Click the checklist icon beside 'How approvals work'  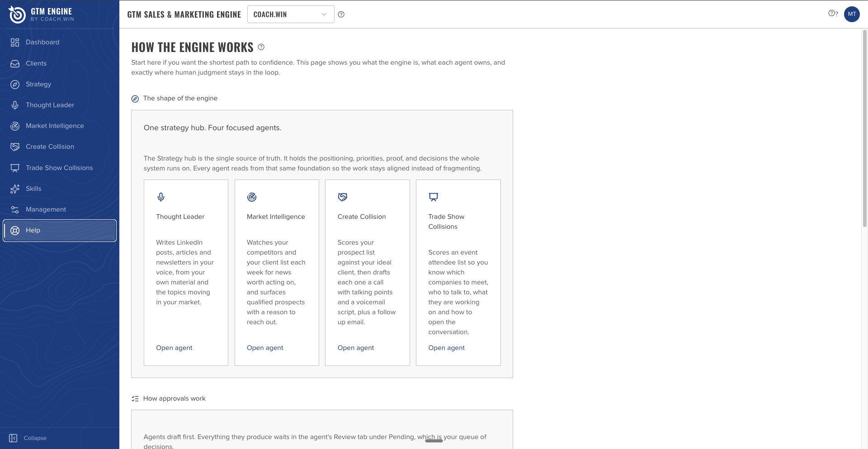click(135, 399)
